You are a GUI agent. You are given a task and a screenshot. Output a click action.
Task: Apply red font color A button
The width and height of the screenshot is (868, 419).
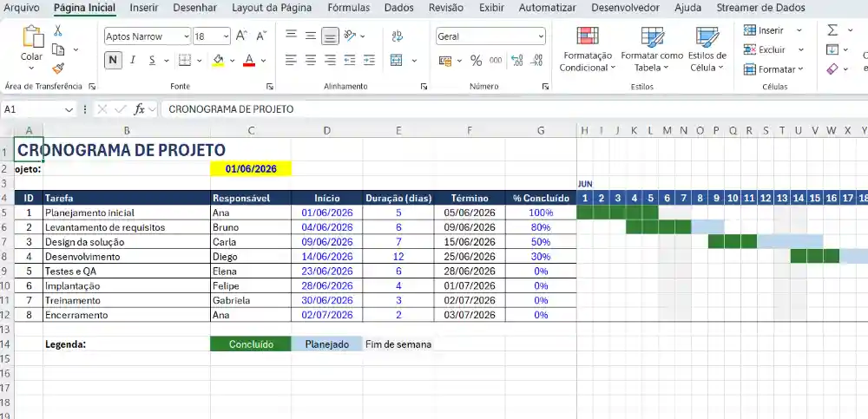(x=249, y=61)
